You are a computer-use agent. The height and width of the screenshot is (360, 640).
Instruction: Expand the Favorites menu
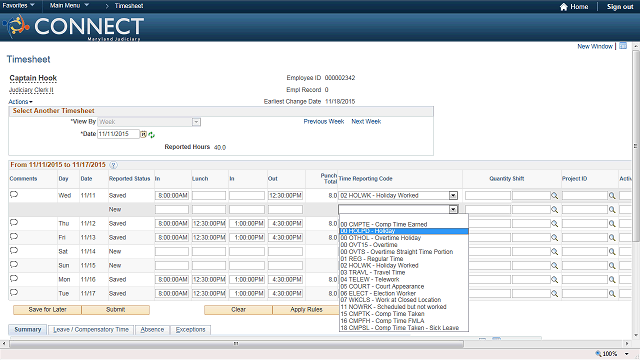click(x=18, y=5)
